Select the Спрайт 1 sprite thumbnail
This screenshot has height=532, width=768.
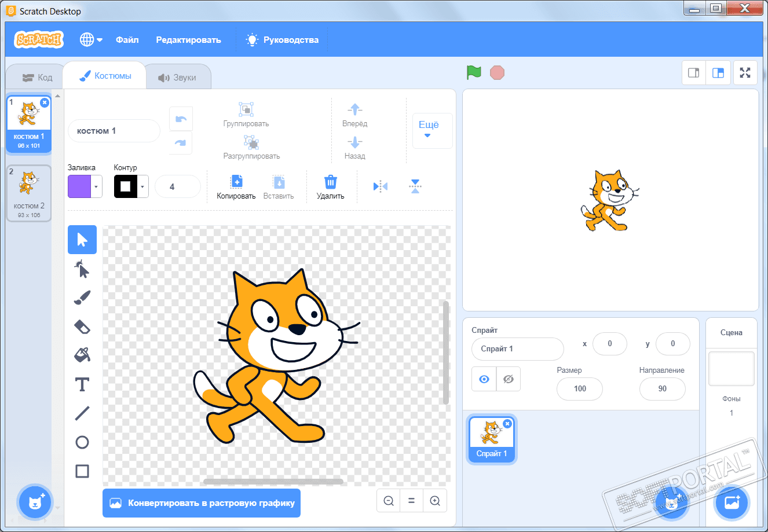point(492,439)
